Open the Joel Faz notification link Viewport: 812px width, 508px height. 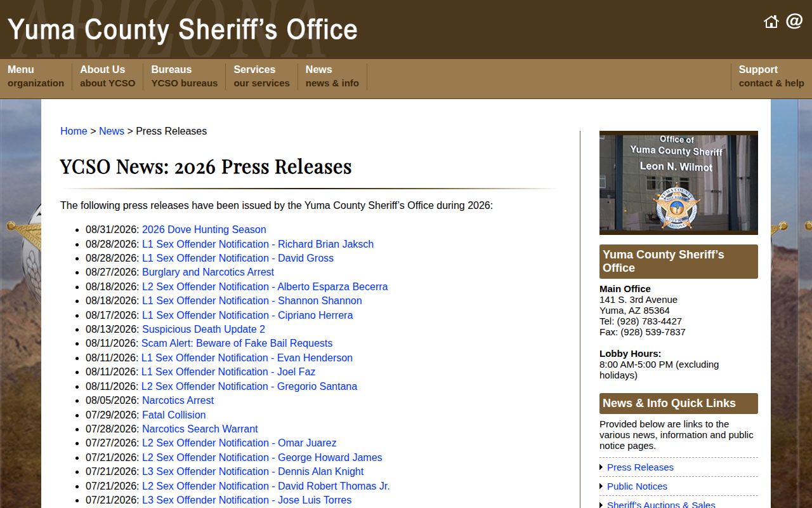(228, 372)
